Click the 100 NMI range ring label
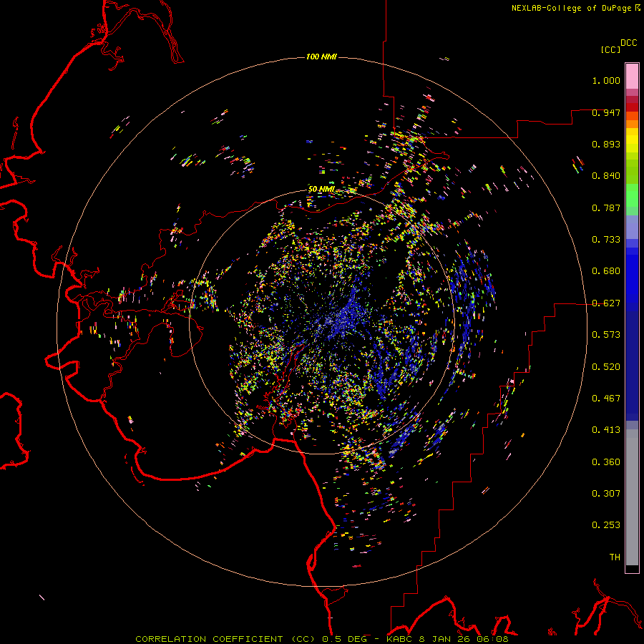Viewport: 644px width, 644px height. coord(321,57)
